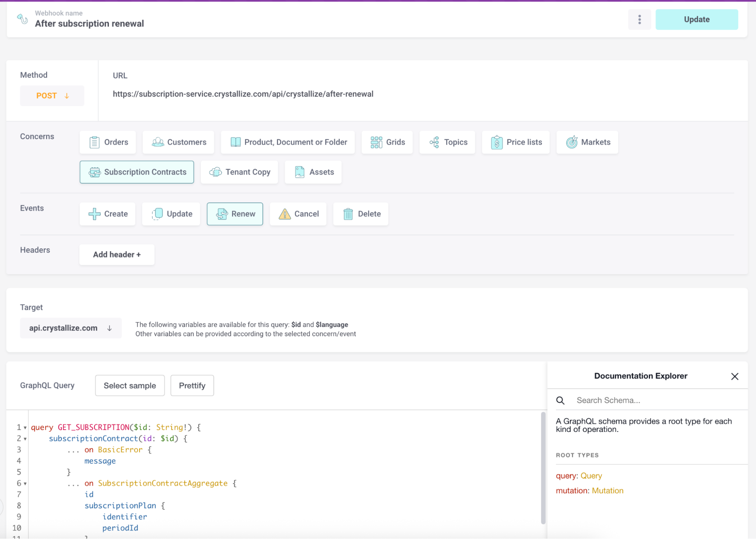Click the arrow beside POST
Screen dimensions: 756x539
pyautogui.click(x=67, y=96)
